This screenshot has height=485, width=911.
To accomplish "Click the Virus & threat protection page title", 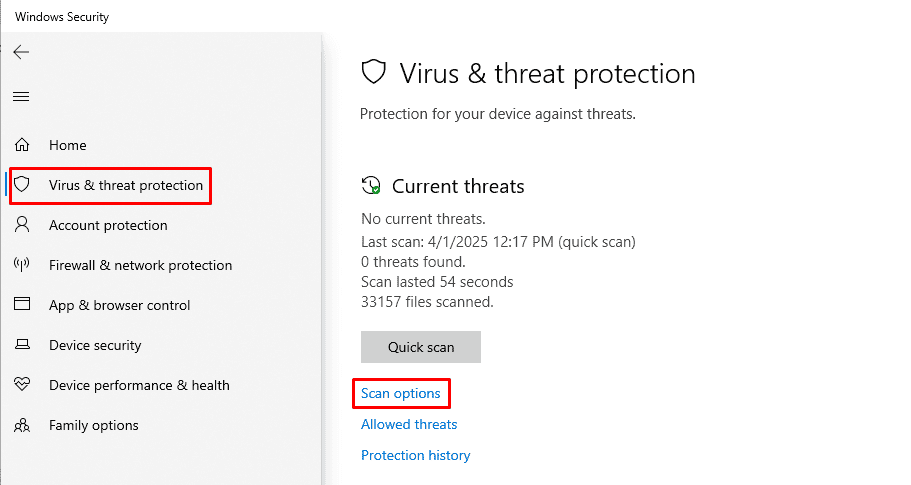I will pyautogui.click(x=547, y=74).
